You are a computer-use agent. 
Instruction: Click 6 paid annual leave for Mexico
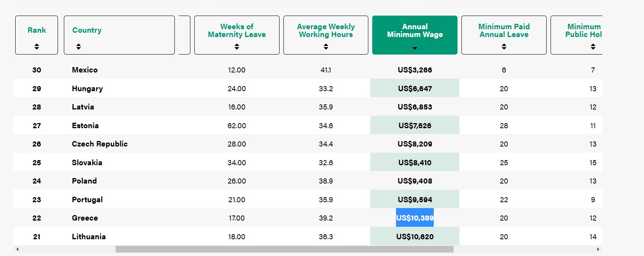pos(504,70)
